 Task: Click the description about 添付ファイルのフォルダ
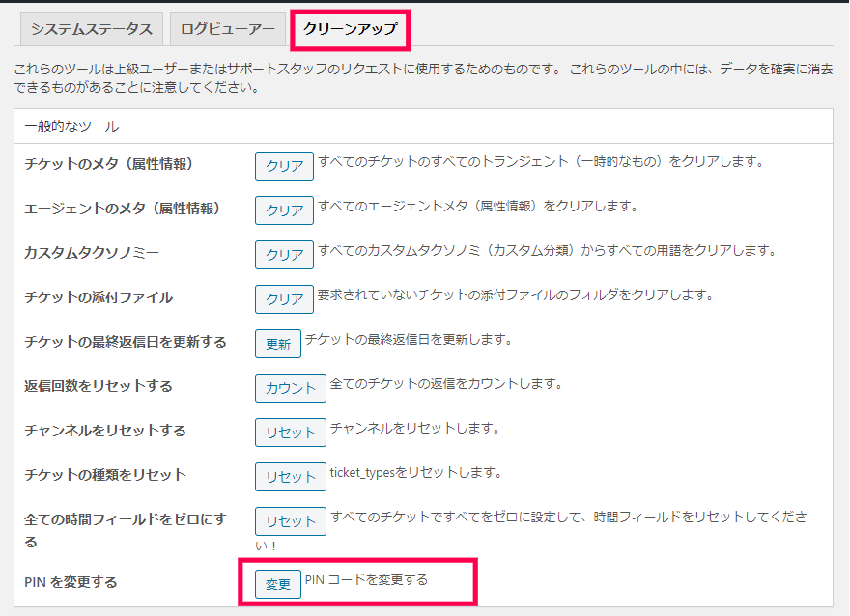point(516,295)
